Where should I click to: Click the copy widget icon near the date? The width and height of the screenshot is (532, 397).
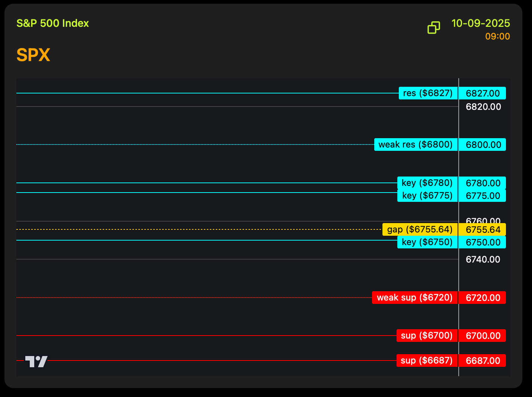tap(434, 28)
